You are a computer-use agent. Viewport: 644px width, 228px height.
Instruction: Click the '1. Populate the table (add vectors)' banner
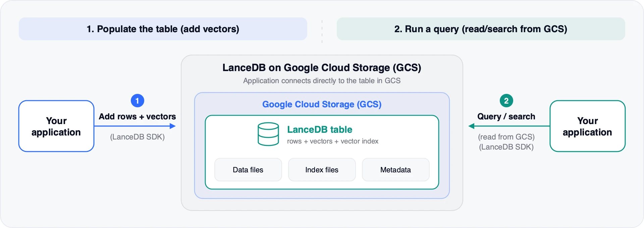coord(163,29)
